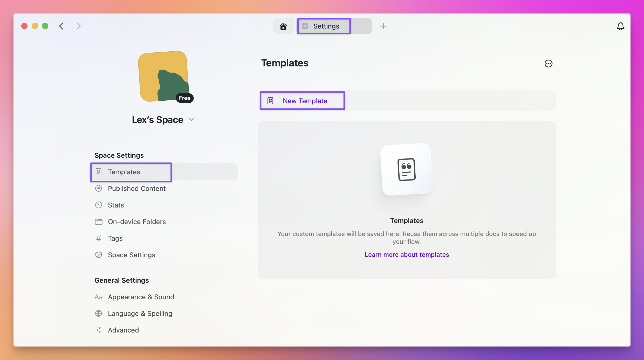Click the Tags hashtag icon
Viewport: 644px width, 360px height.
(x=99, y=238)
